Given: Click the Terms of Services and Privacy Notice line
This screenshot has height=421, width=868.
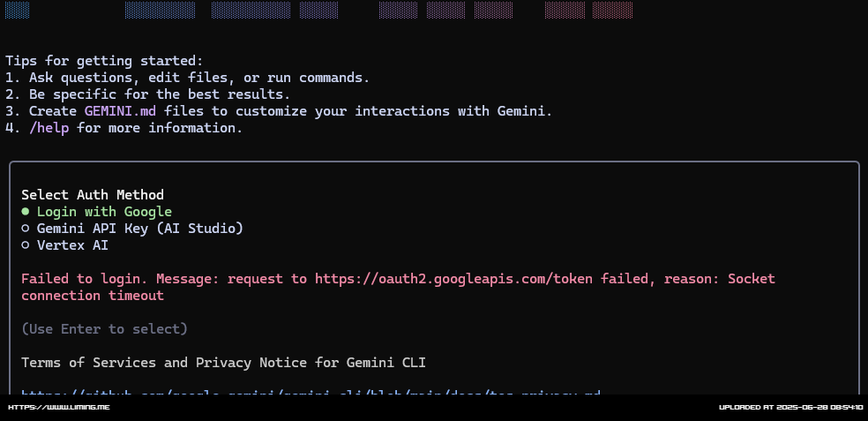Looking at the screenshot, I should click(223, 363).
